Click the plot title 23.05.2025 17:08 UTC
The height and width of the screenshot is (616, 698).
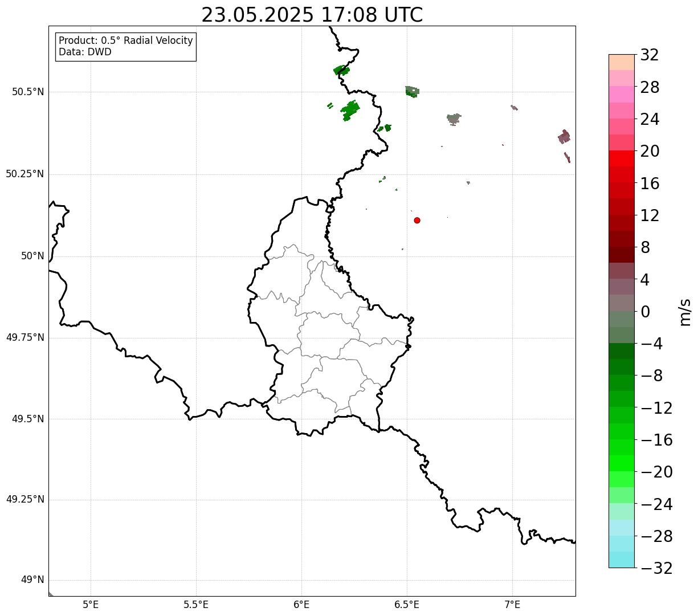pyautogui.click(x=312, y=15)
